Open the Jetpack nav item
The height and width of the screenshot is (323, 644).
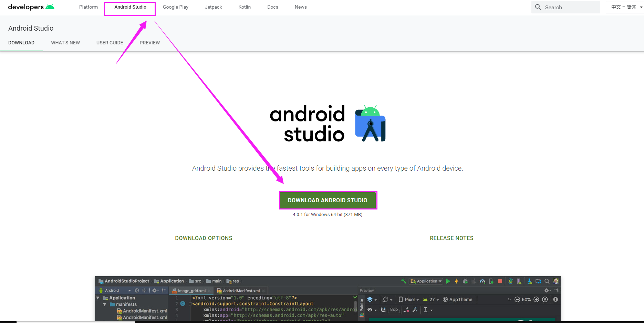point(213,7)
